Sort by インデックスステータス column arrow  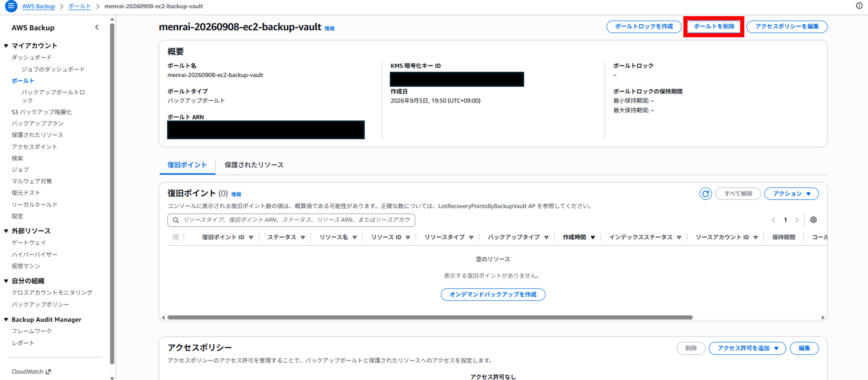tap(679, 237)
